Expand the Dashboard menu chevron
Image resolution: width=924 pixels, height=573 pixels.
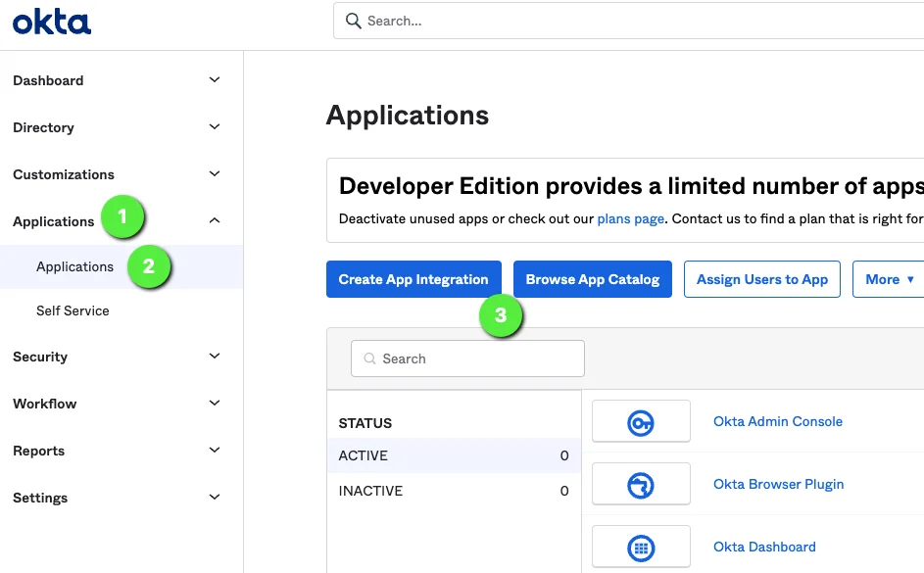(x=215, y=79)
